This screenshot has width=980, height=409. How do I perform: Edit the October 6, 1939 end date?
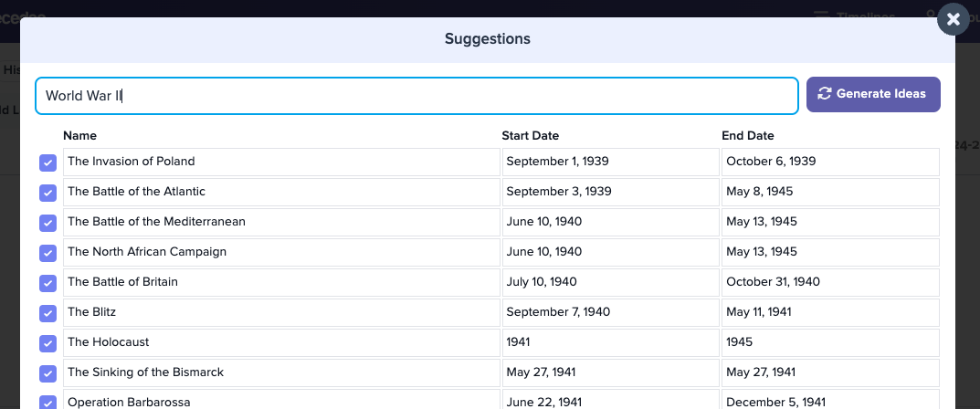click(x=830, y=162)
